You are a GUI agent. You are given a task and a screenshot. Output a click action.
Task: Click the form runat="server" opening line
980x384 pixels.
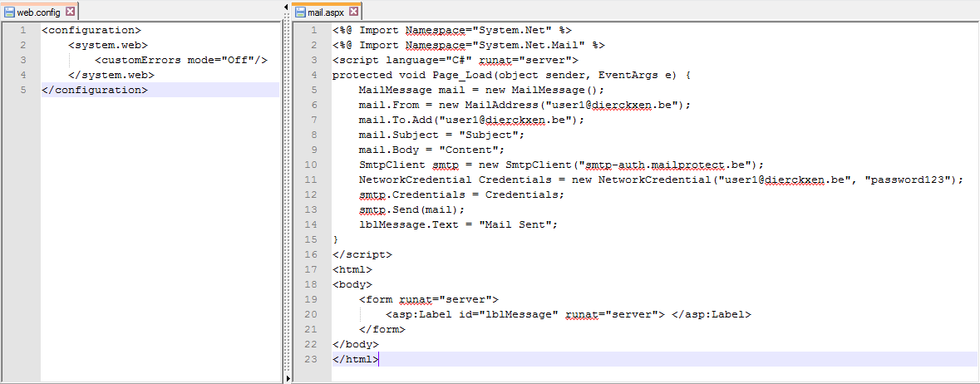429,300
